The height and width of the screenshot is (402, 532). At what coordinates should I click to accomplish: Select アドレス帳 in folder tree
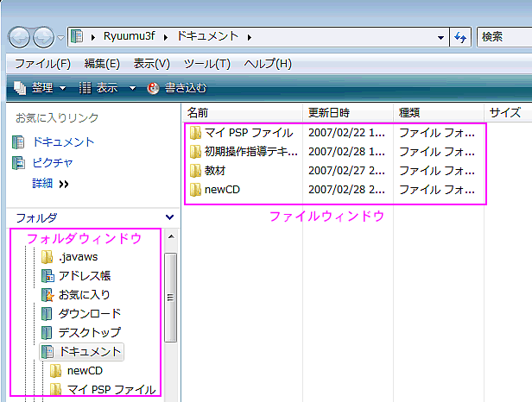point(85,276)
